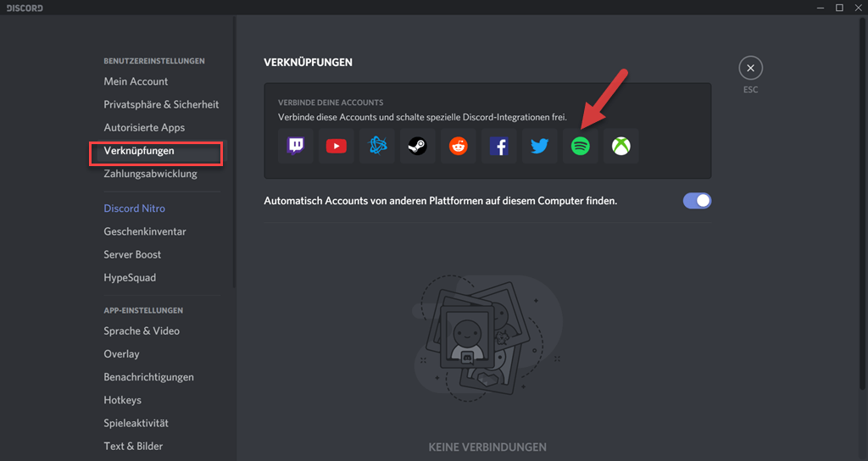This screenshot has width=868, height=461.
Task: Open HypeSquad settings
Action: (130, 278)
